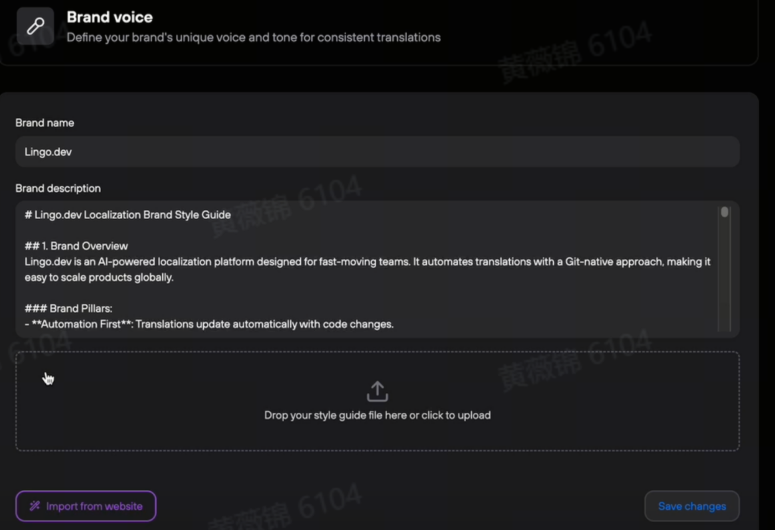Click the '### Brand Pillars:' line in description
This screenshot has width=775, height=530.
coord(68,308)
